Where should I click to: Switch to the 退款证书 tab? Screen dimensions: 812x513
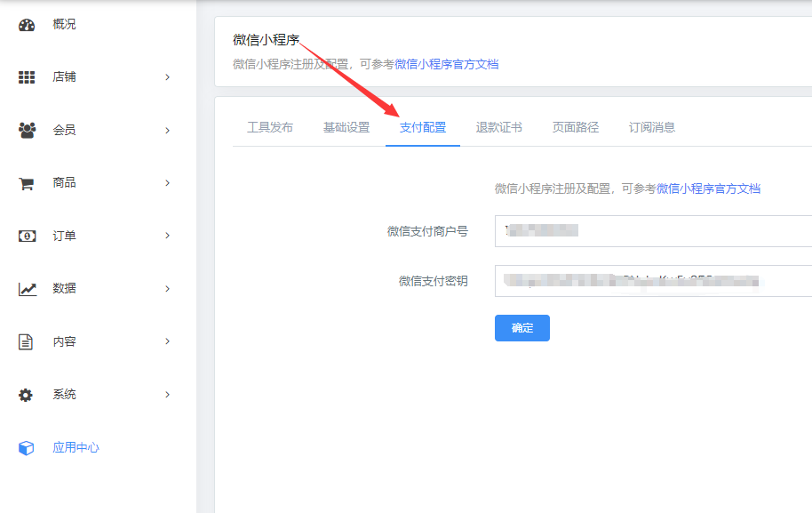coord(498,127)
